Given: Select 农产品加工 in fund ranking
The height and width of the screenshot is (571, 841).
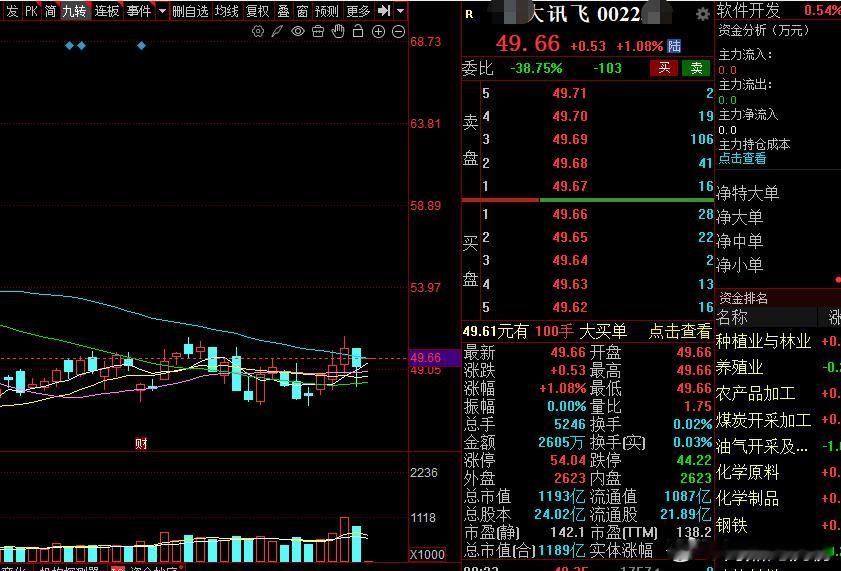Looking at the screenshot, I should point(756,394).
